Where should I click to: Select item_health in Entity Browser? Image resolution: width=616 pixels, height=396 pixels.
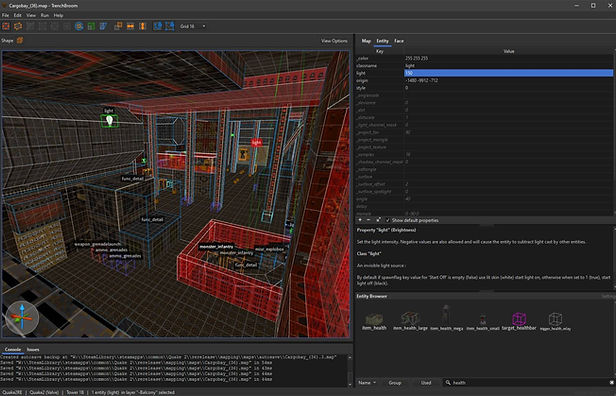tap(374, 321)
